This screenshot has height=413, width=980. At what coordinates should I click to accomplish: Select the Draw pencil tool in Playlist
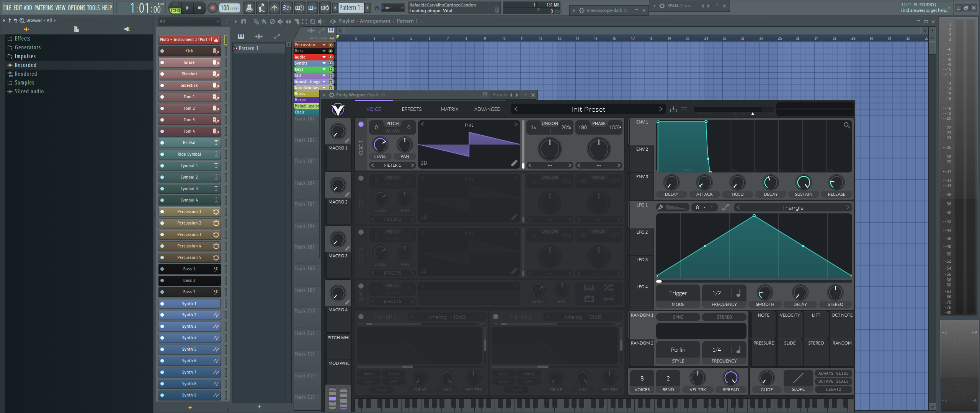[256, 21]
